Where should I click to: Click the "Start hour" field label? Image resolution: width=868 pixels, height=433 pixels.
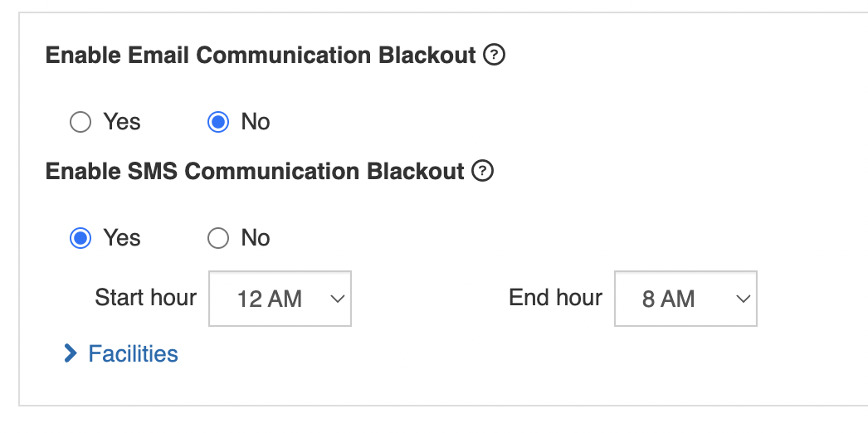[145, 298]
